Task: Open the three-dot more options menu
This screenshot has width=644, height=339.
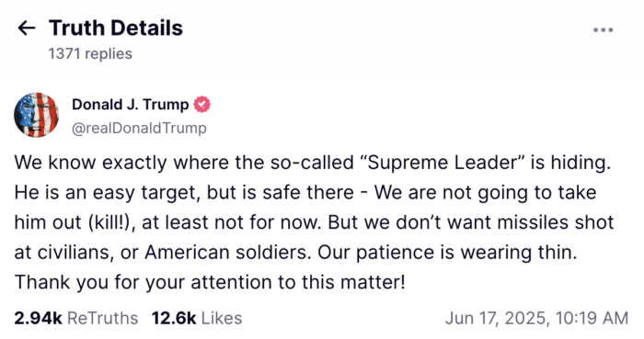Action: pos(603,30)
